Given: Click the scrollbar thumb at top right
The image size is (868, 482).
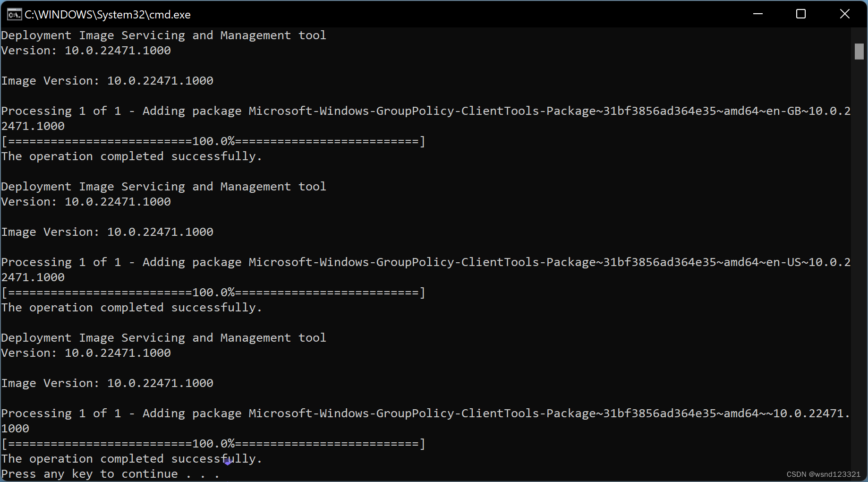Looking at the screenshot, I should click(859, 52).
